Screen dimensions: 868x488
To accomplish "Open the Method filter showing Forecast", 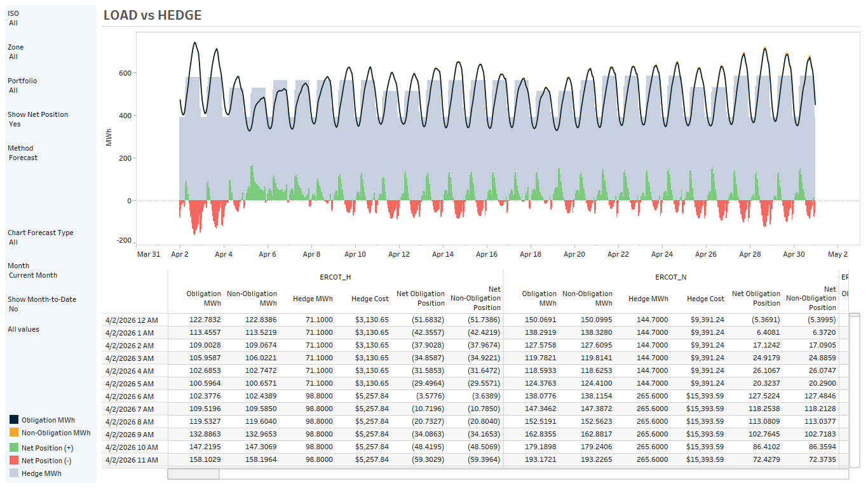I will [x=23, y=158].
